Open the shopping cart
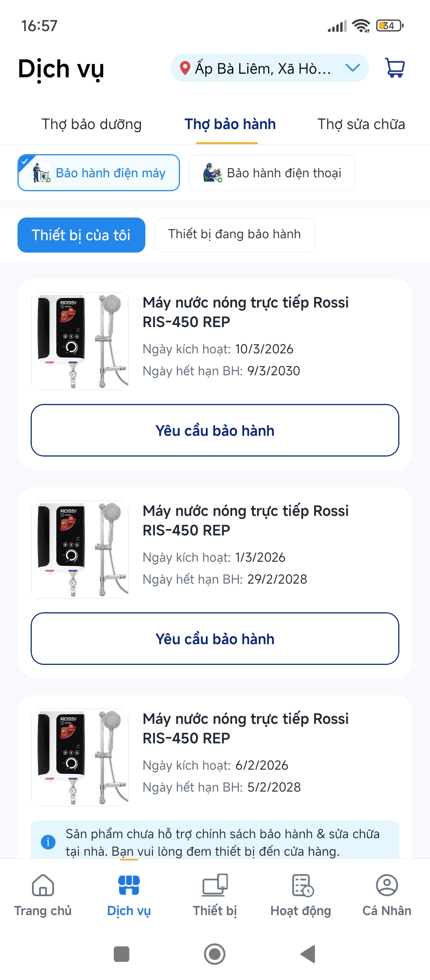430x980 pixels. coord(395,68)
